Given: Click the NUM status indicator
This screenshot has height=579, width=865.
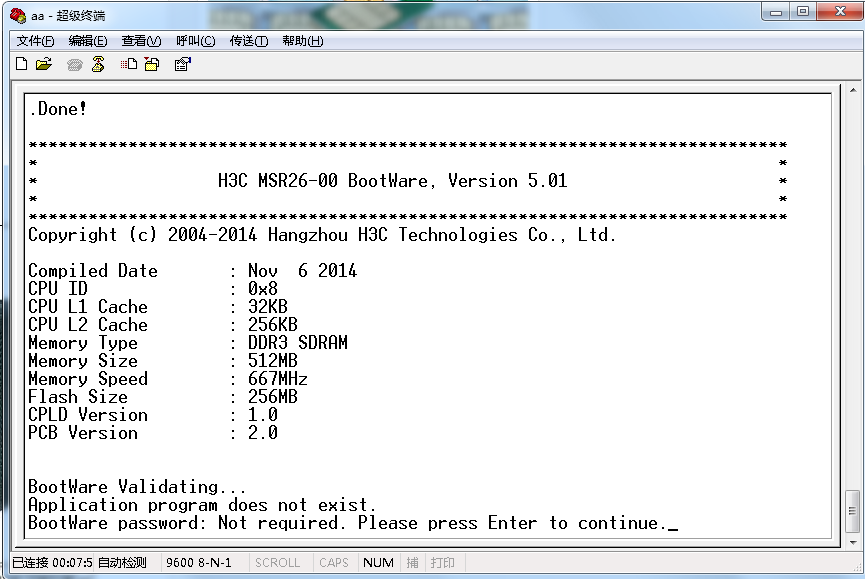Looking at the screenshot, I should (x=378, y=562).
